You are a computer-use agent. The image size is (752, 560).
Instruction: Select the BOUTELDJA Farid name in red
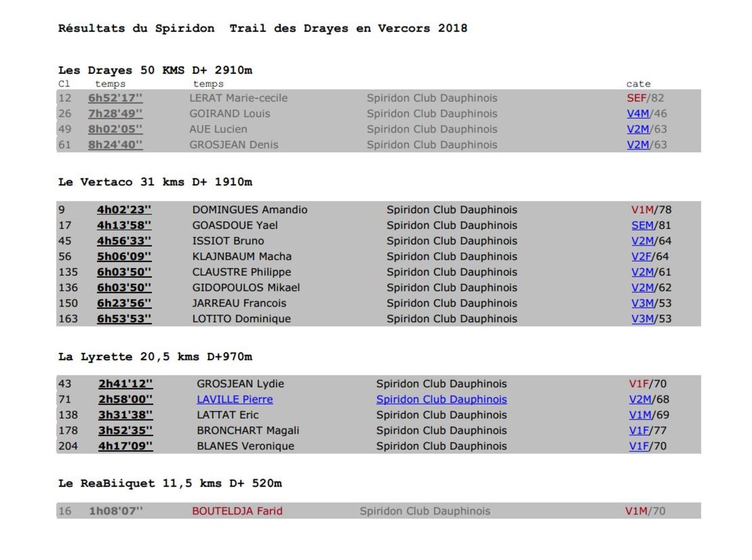[x=237, y=511]
